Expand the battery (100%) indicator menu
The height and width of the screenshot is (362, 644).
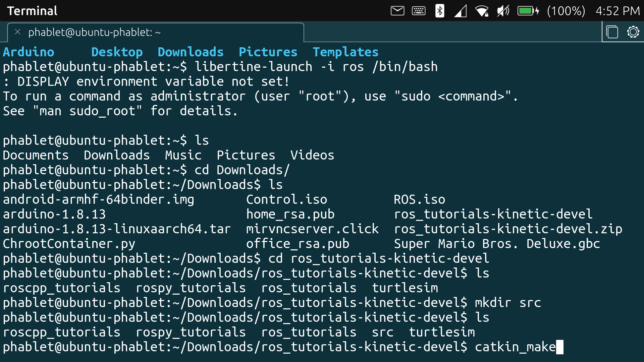(x=567, y=10)
